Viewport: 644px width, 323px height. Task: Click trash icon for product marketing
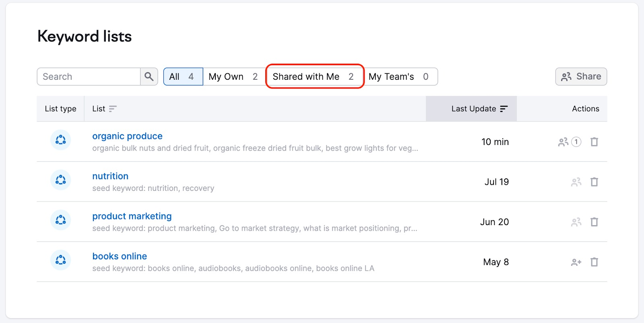[x=594, y=222]
